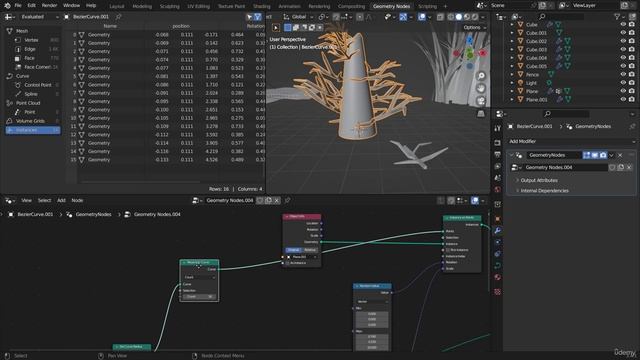Tick As Instance checkbox in Object Info node

(287, 263)
